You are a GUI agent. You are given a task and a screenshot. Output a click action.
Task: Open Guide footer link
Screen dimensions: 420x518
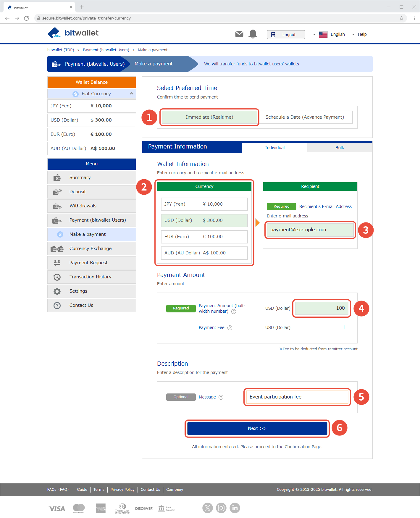pyautogui.click(x=82, y=490)
